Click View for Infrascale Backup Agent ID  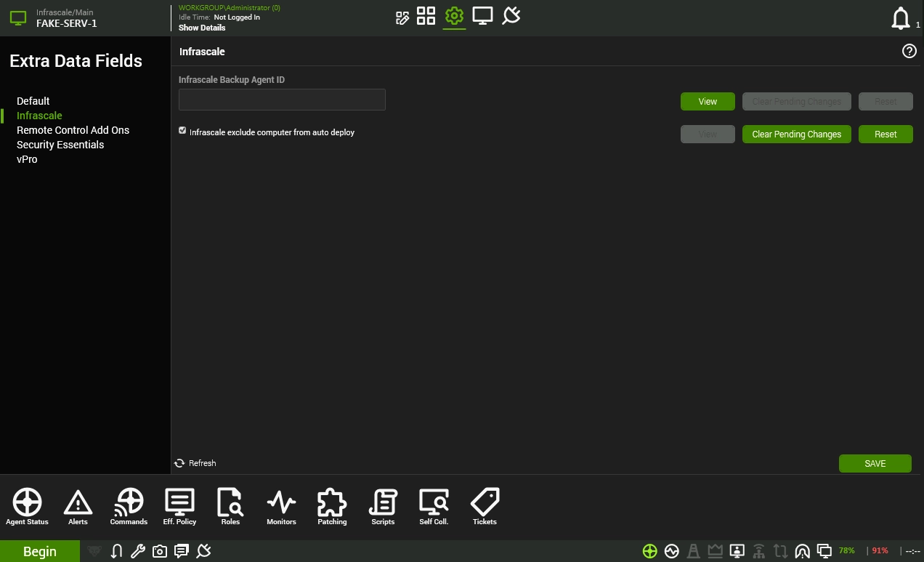point(708,102)
